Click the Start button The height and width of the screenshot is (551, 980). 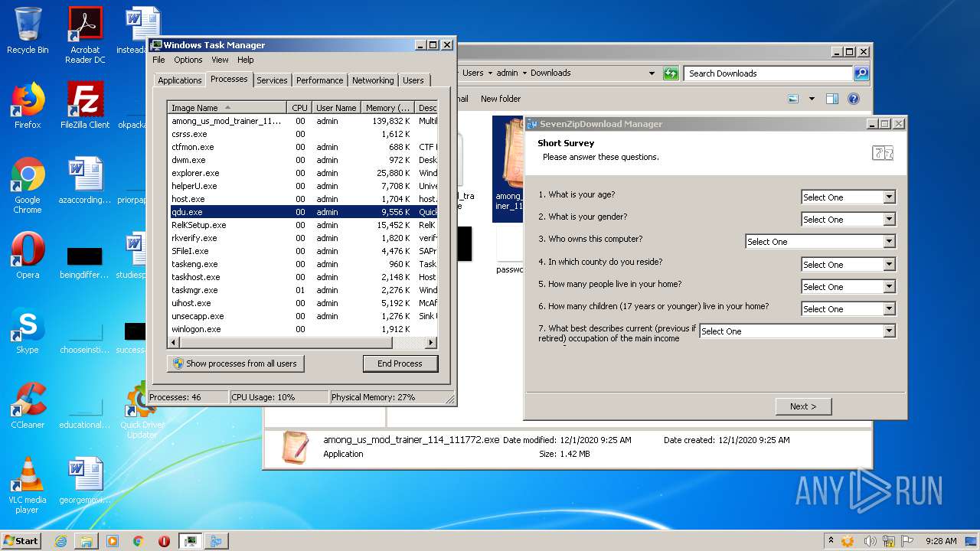click(x=21, y=541)
